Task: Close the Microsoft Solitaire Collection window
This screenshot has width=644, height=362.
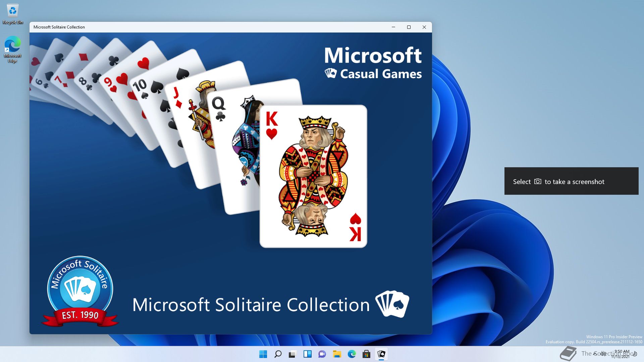Action: (x=424, y=27)
